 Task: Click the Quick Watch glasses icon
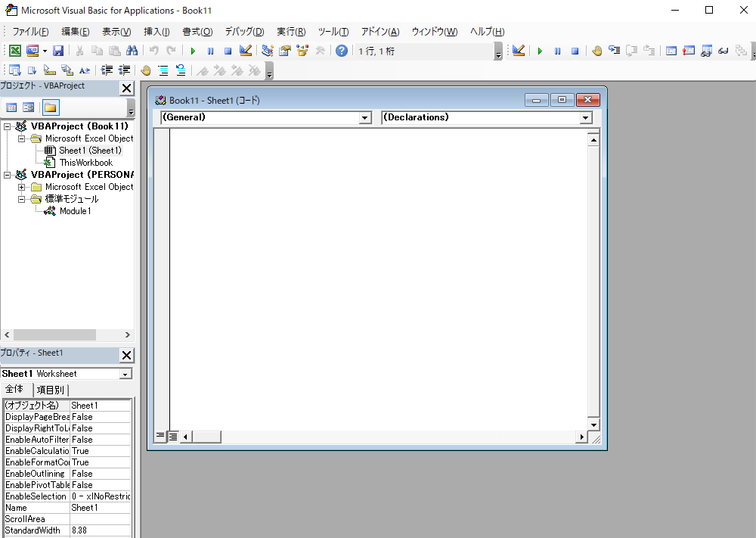tap(723, 51)
